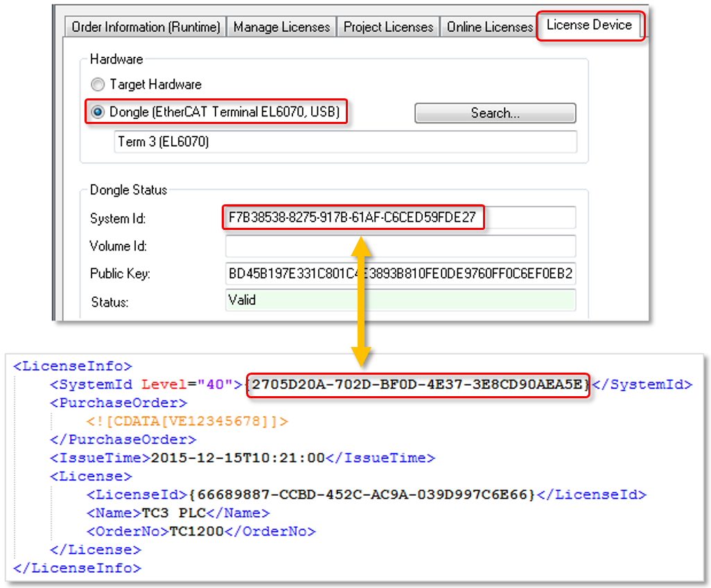Click the closing </PurchaseOrder> tag

click(x=123, y=439)
